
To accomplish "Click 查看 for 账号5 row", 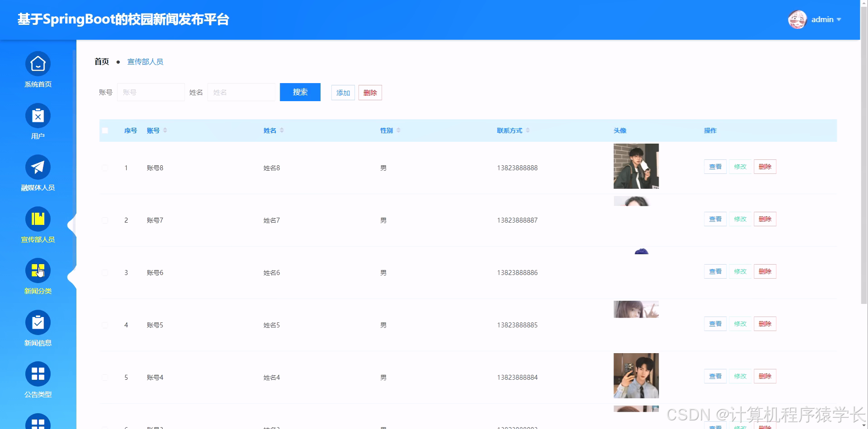I will tap(715, 324).
